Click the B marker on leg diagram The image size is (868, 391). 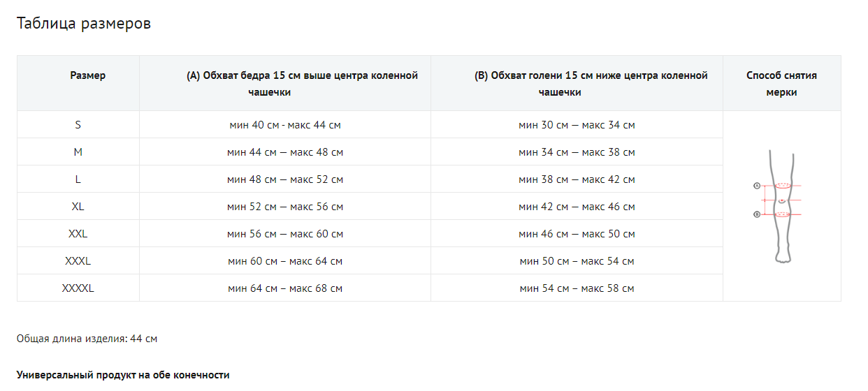point(757,214)
